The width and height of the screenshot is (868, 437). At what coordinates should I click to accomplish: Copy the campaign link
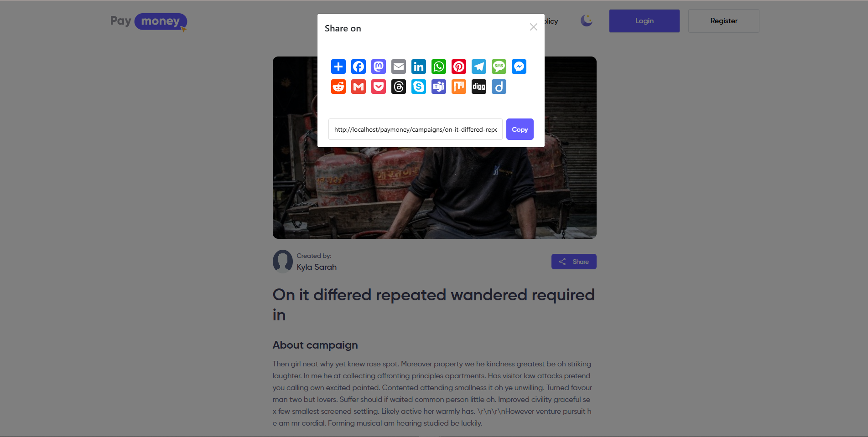pyautogui.click(x=520, y=129)
